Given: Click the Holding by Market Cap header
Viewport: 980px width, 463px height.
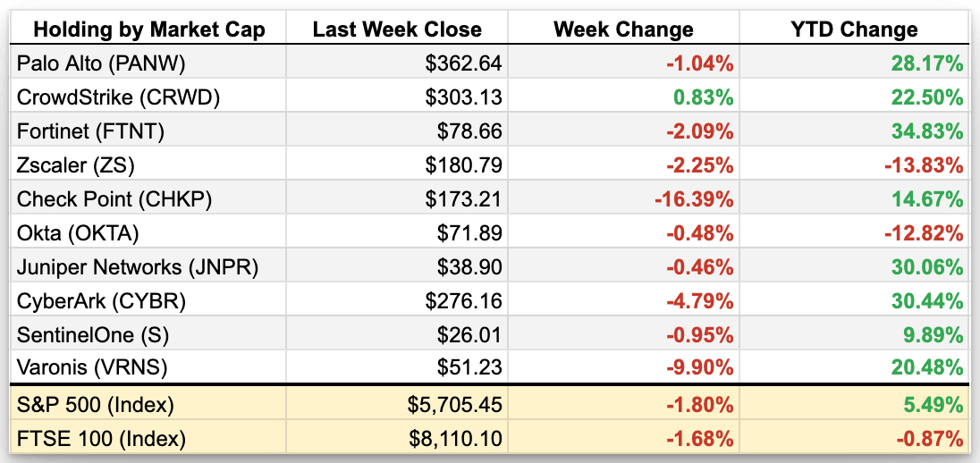Looking at the screenshot, I should [148, 29].
